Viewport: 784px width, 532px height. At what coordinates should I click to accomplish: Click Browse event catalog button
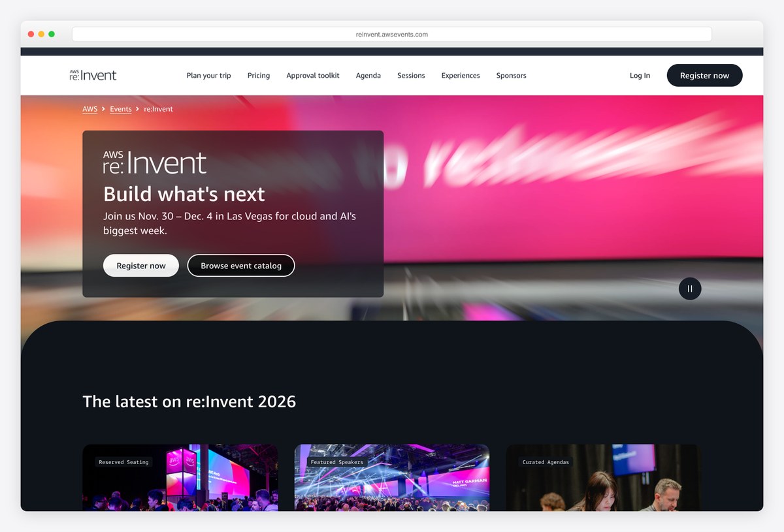(241, 266)
